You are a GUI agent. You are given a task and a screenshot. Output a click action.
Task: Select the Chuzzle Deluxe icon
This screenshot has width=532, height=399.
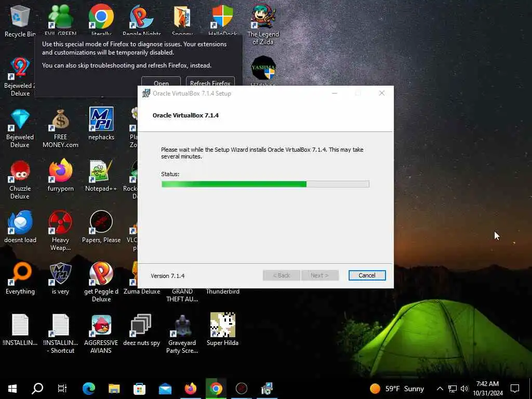[20, 179]
